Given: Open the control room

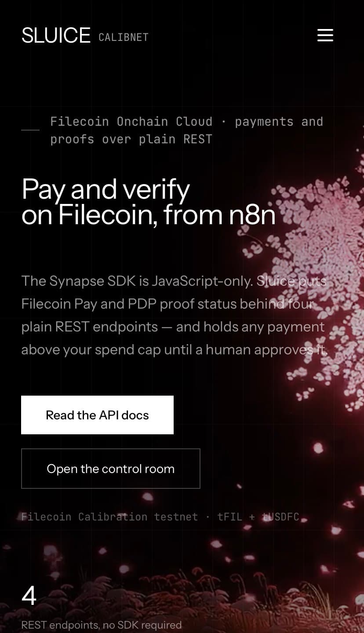Looking at the screenshot, I should click(x=111, y=469).
